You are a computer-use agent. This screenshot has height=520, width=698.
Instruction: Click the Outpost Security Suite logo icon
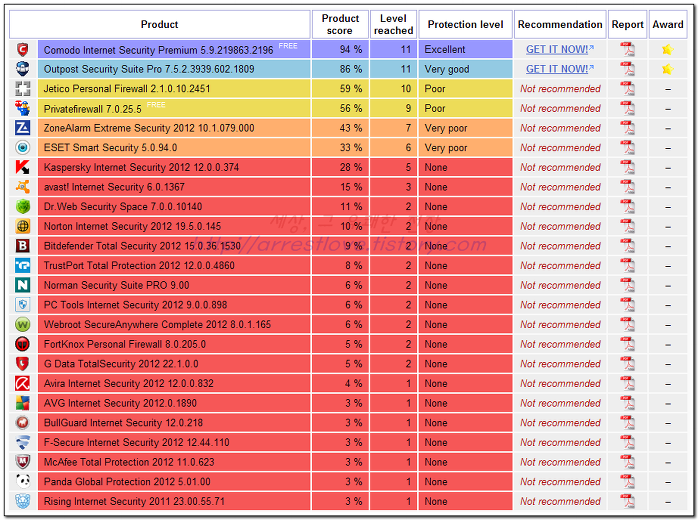(23, 69)
